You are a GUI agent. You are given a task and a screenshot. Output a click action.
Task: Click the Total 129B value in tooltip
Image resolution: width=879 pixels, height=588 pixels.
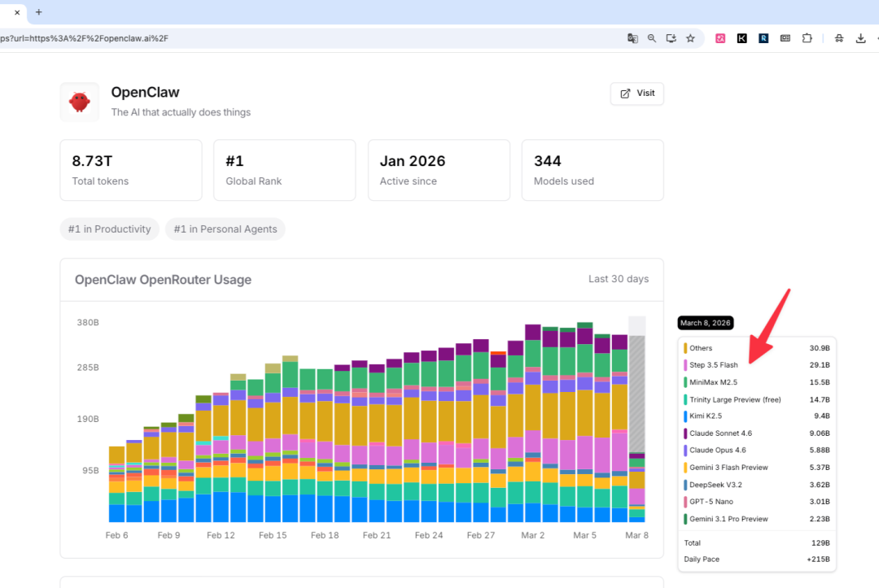click(820, 543)
